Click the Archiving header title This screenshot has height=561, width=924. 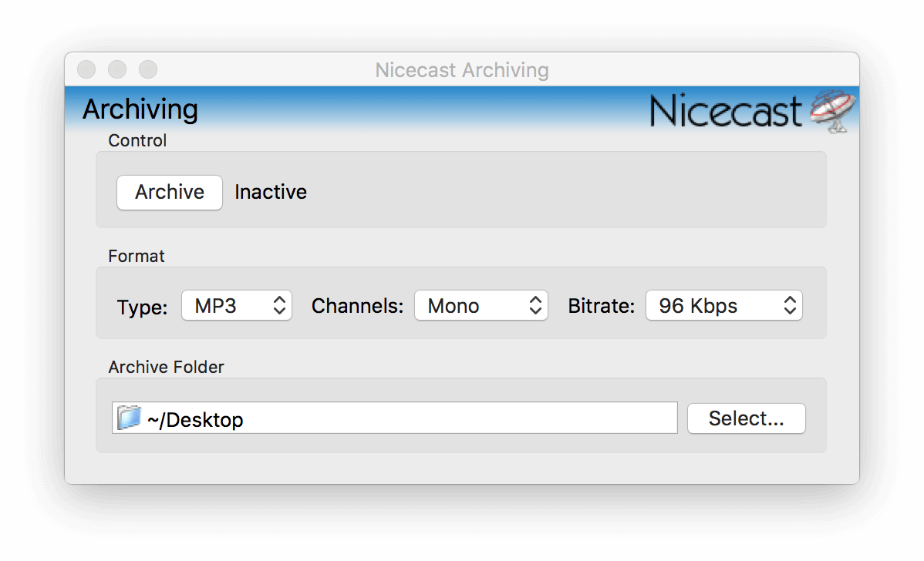pos(140,110)
